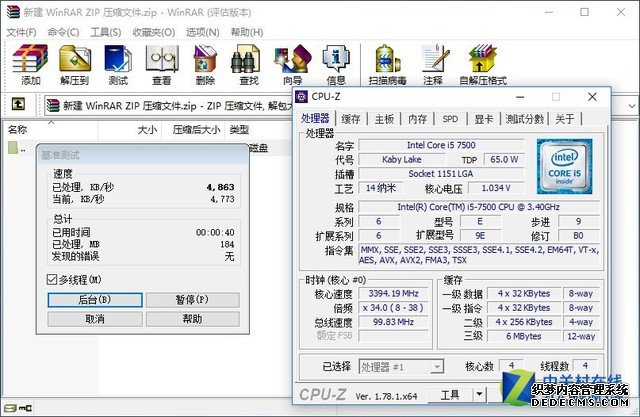The image size is (640, 417).
Task: Expand the WinRAR address bar dropdown
Action: [632, 106]
